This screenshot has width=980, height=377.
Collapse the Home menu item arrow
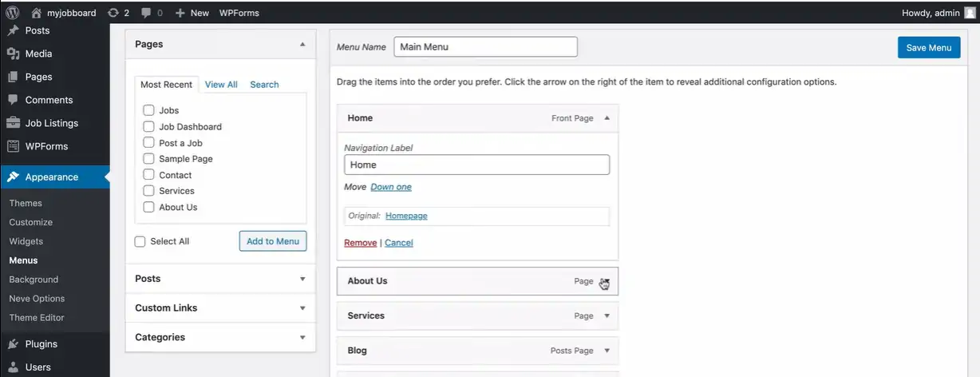[607, 118]
